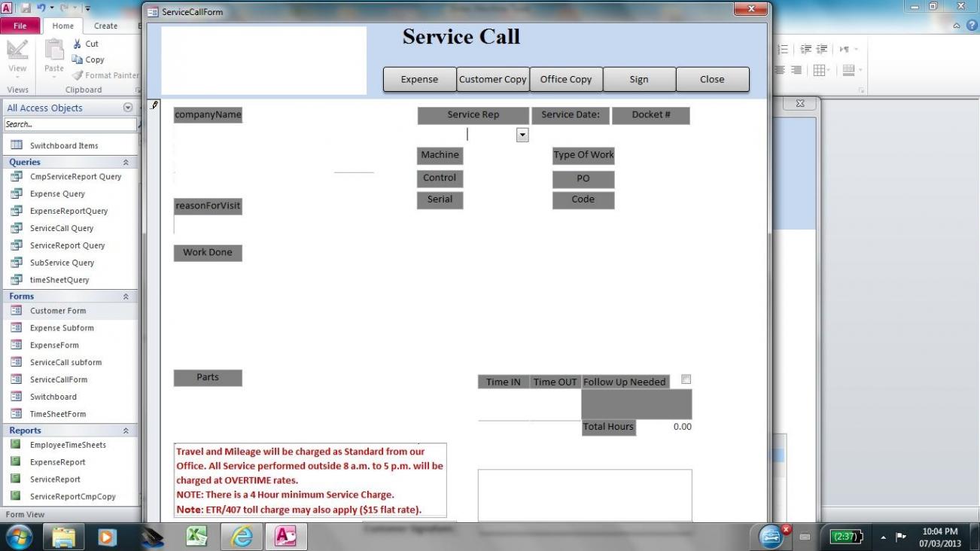Open the ExpenseReport report

click(x=57, y=462)
